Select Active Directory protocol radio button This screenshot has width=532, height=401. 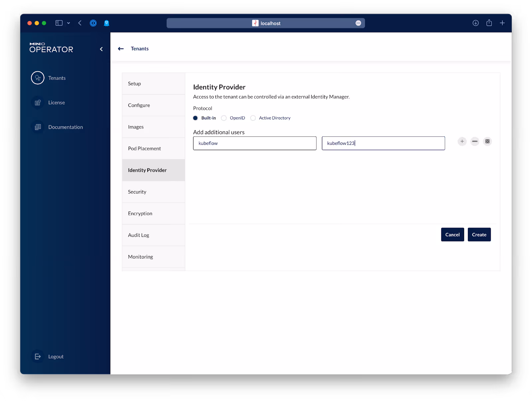pos(253,118)
